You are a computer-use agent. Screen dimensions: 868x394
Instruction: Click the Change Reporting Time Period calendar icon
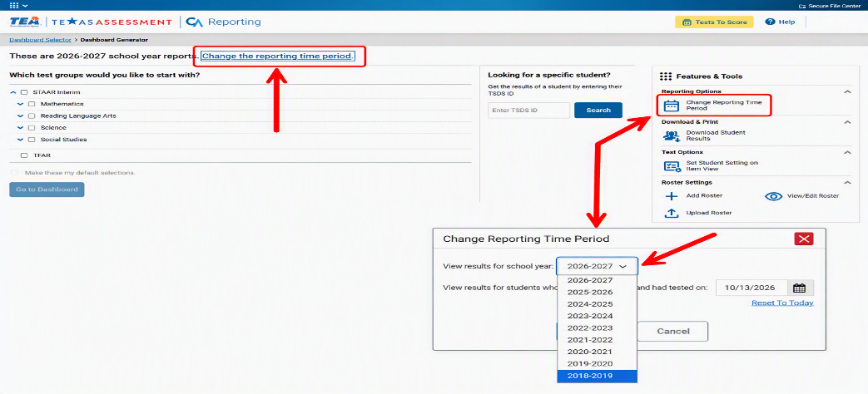(x=671, y=106)
